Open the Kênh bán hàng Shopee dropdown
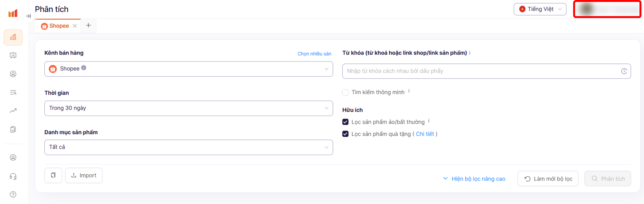644x204 pixels. [x=188, y=69]
